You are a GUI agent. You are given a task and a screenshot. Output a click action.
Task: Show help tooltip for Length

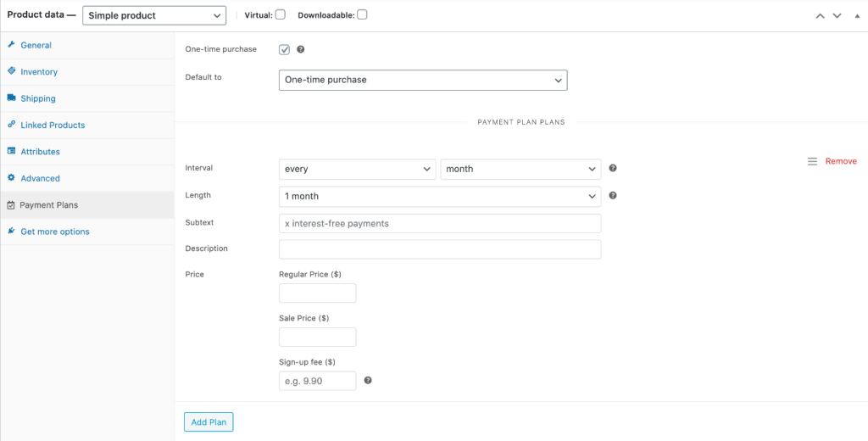click(613, 195)
